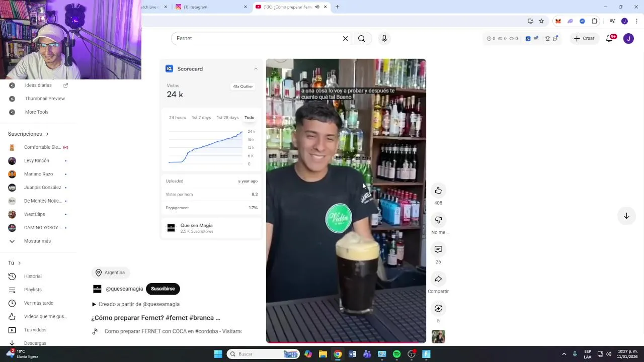Open YouTube notifications bell
644x362 pixels.
pos(610,38)
